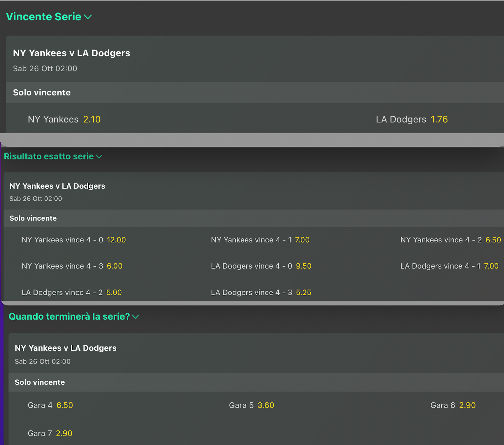
Task: Open NY Yankees v LA Dodgers under Vincente Serie
Action: (x=72, y=53)
